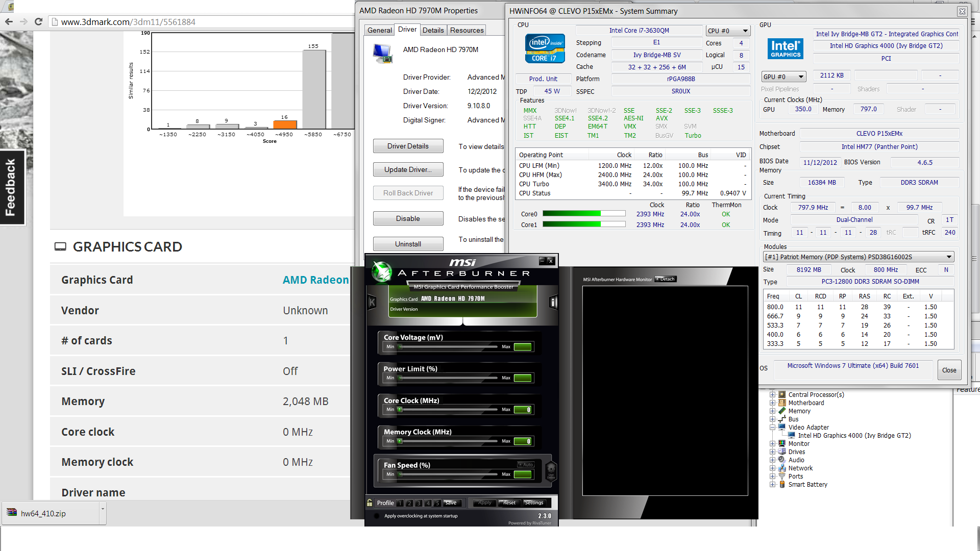This screenshot has height=551, width=980.
Task: Click the Monitor tree icon
Action: click(x=782, y=443)
